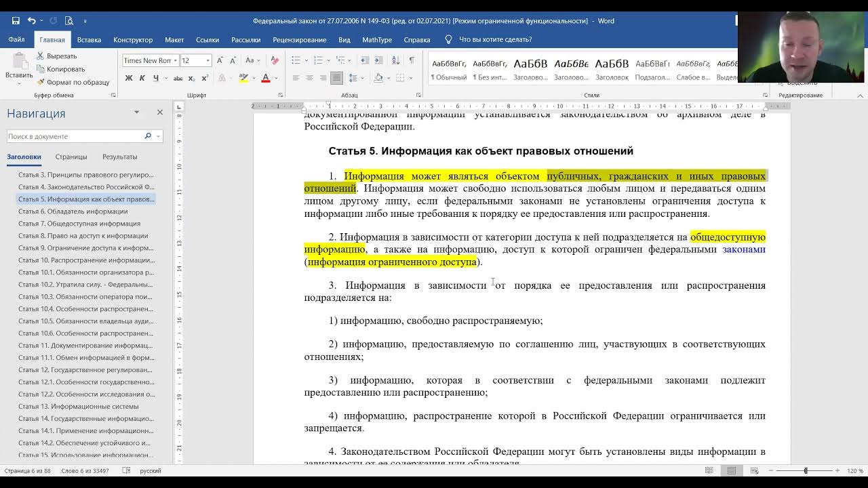868x488 pixels.
Task: Open the font color dropdown arrow
Action: pyautogui.click(x=277, y=79)
